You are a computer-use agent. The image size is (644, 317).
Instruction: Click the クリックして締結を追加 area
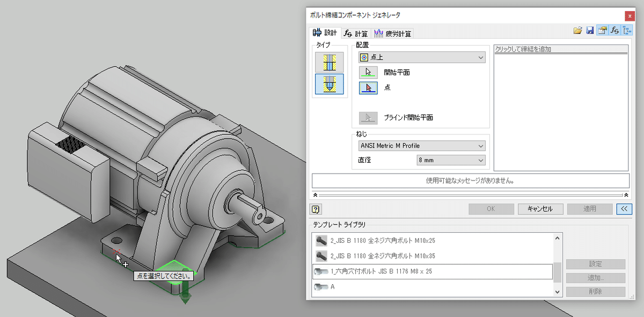click(561, 49)
